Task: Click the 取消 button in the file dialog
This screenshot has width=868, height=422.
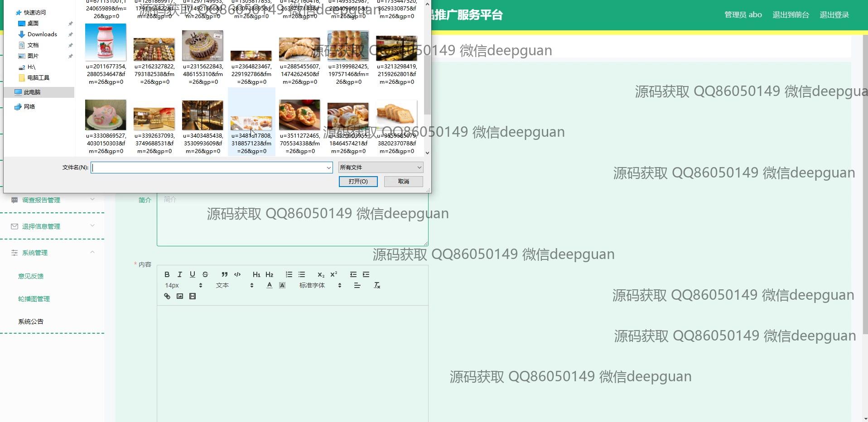Action: pos(404,182)
